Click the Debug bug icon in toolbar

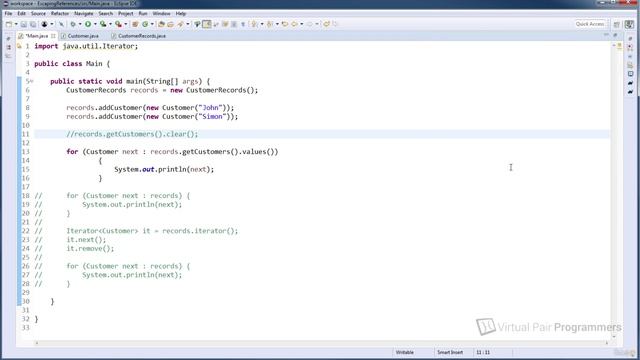[x=73, y=24]
